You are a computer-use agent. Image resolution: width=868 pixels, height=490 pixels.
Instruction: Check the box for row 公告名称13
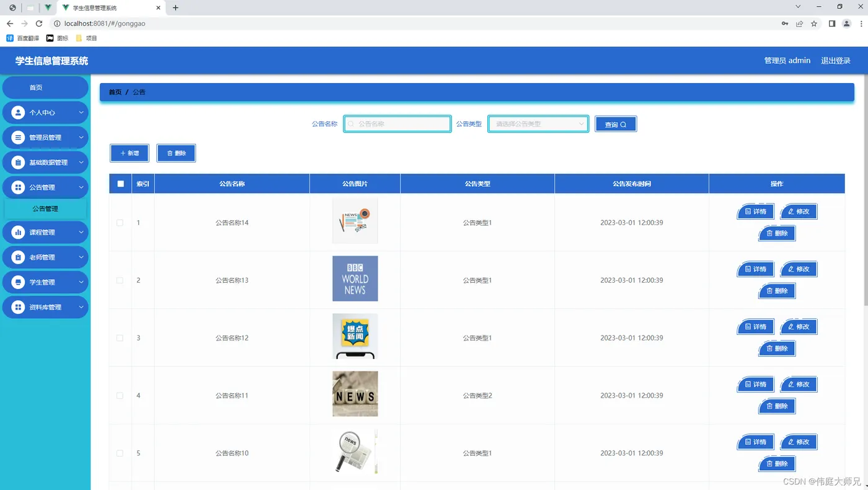(x=120, y=280)
